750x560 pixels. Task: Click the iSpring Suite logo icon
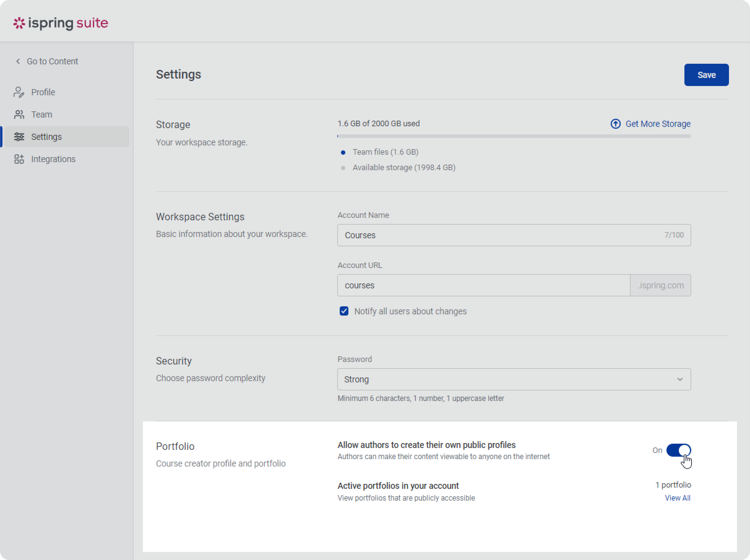click(19, 23)
